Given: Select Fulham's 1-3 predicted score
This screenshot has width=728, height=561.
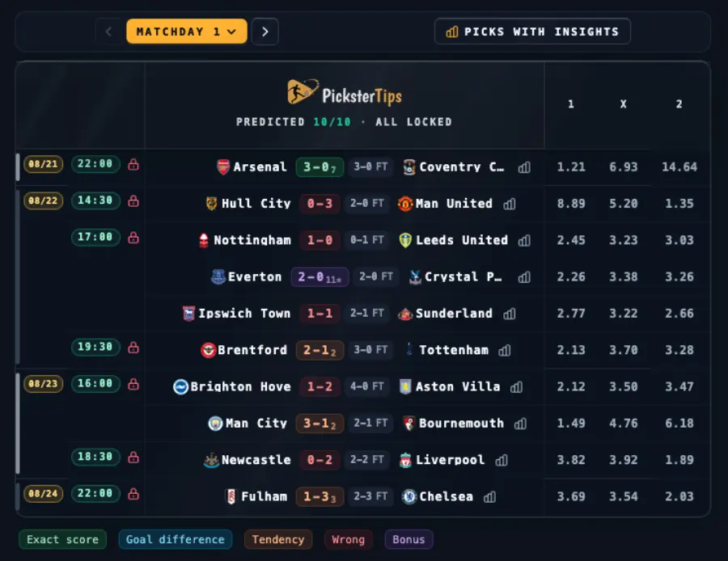Looking at the screenshot, I should point(320,497).
